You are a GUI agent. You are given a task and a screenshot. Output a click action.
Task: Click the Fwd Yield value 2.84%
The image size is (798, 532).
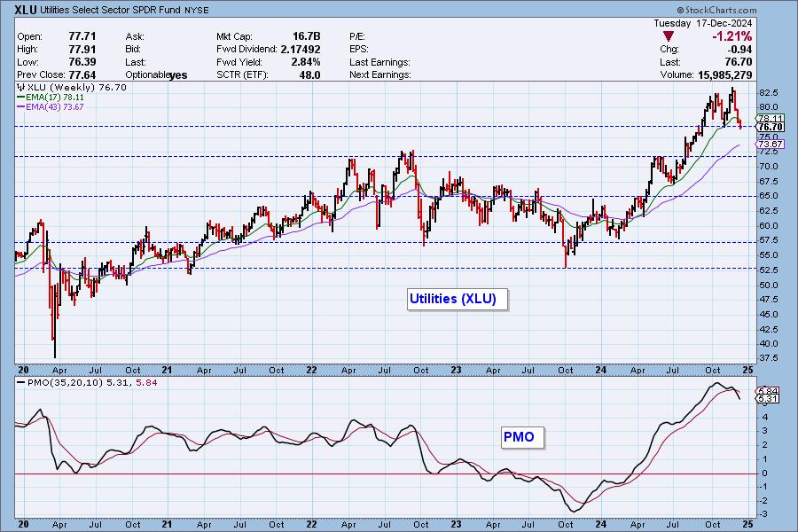(x=305, y=61)
